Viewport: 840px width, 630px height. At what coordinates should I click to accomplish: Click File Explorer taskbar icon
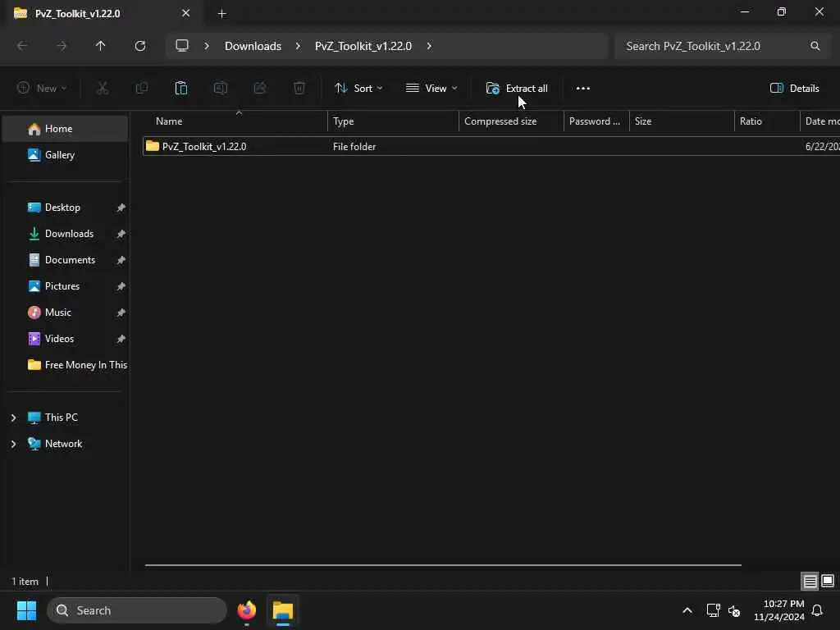(x=283, y=610)
